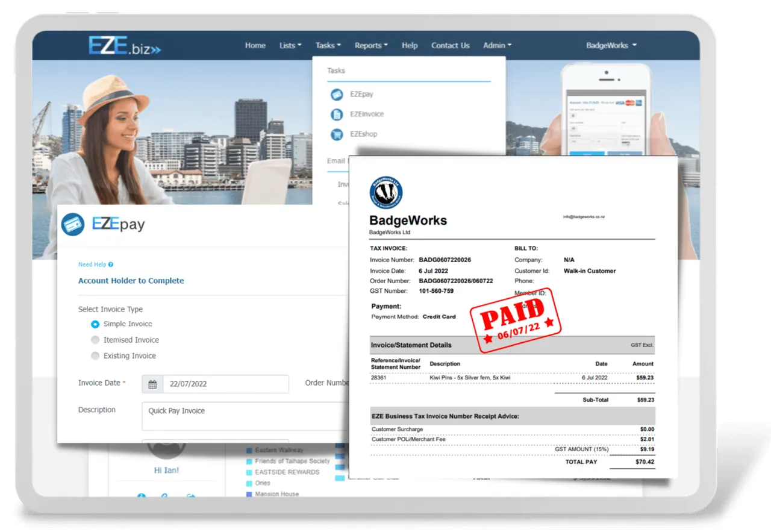Click Kiwi Pins description in invoice row
771x532 pixels.
coord(470,378)
